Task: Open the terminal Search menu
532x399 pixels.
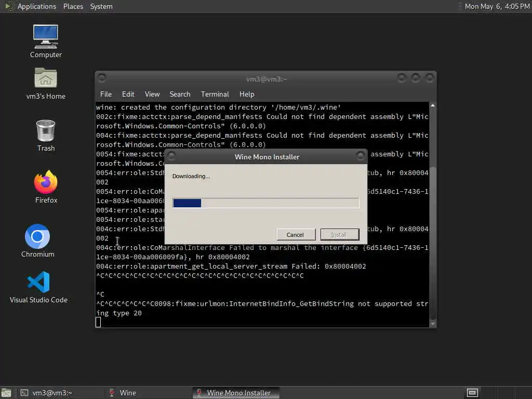Action: [x=180, y=94]
